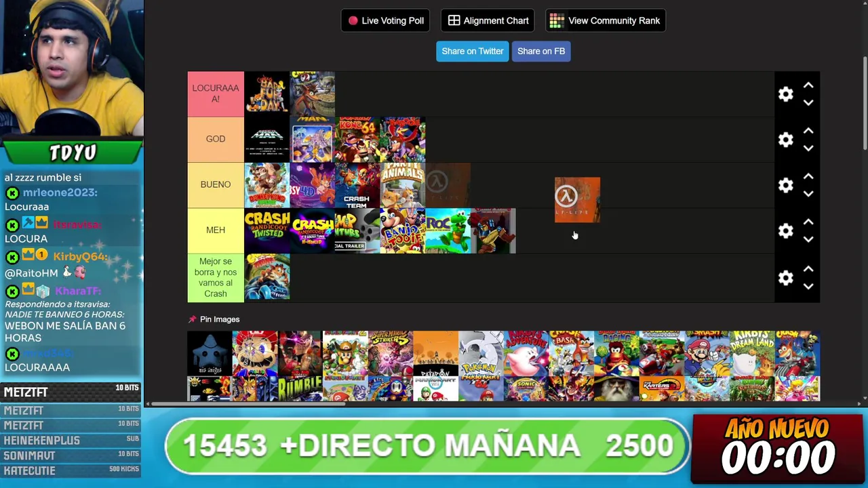
Task: Select the BUENO tier label
Action: point(216,184)
